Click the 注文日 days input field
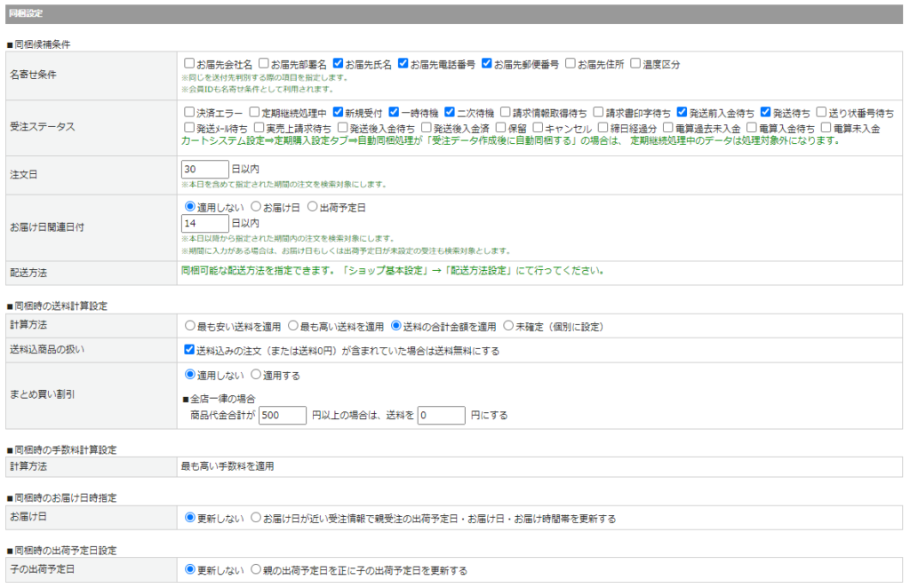The width and height of the screenshot is (910, 588). pos(204,170)
